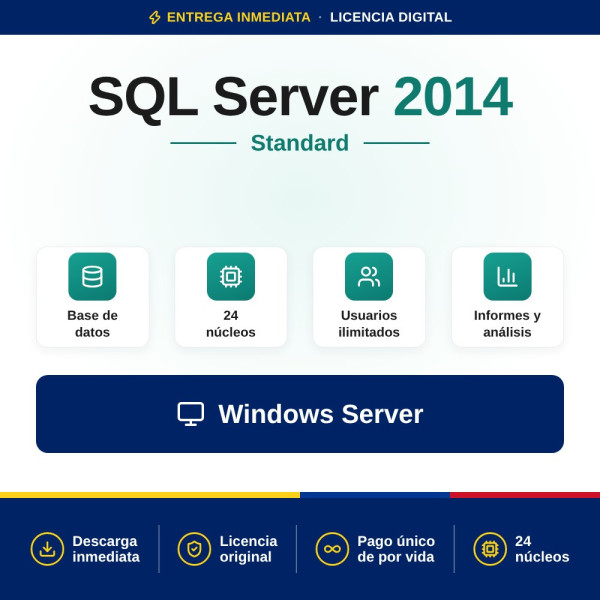The height and width of the screenshot is (600, 600).
Task: Click the 'Pago único de por vida' text
Action: [x=396, y=549]
